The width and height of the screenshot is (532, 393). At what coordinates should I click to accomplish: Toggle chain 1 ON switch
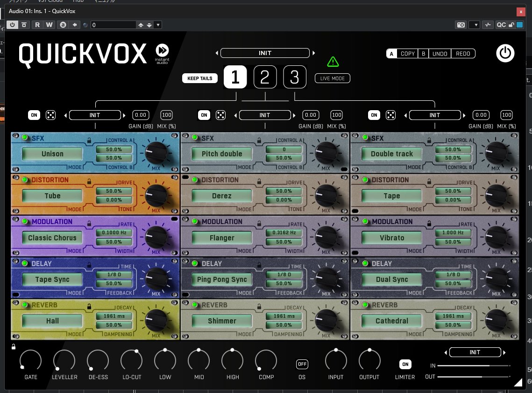click(x=34, y=115)
